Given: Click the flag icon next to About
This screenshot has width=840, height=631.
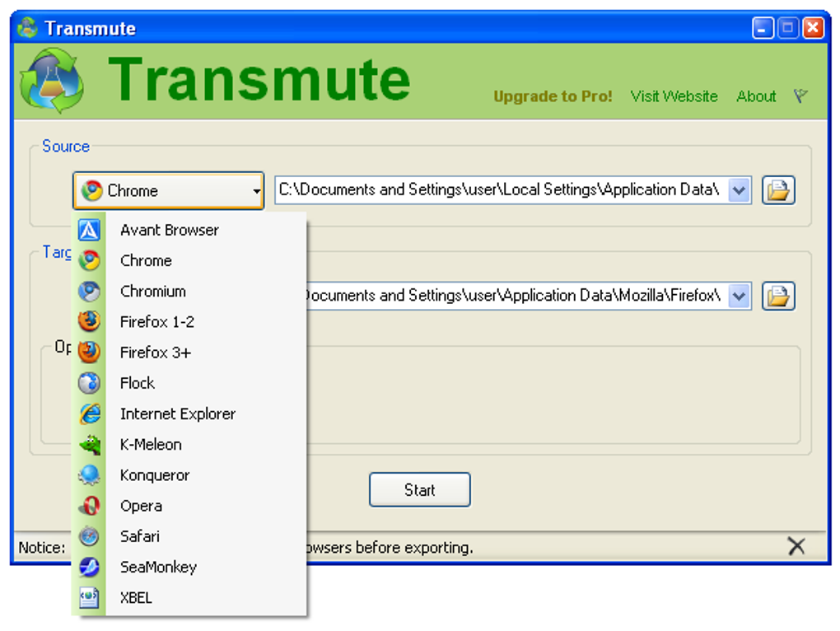Looking at the screenshot, I should (x=800, y=96).
